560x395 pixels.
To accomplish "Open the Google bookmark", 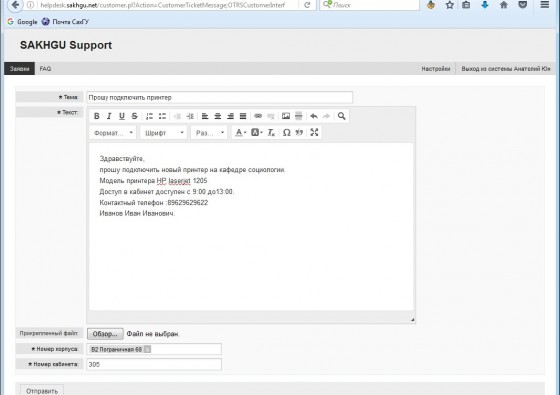I will 22,22.
